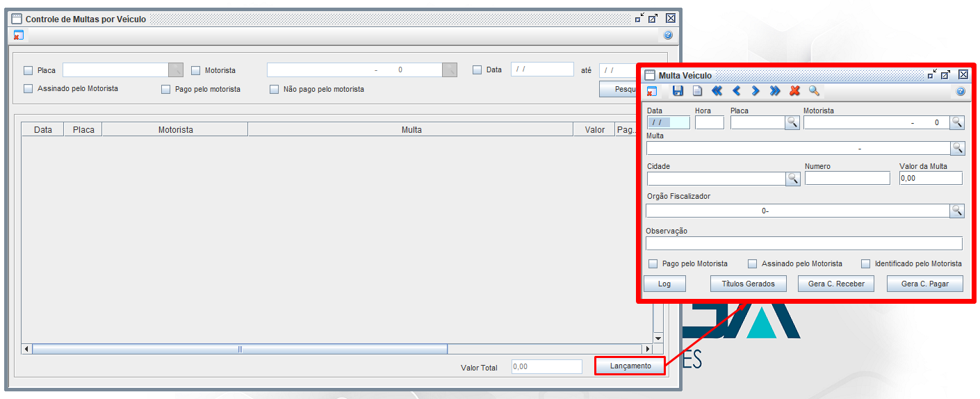The width and height of the screenshot is (980, 399).
Task: Toggle the Placa filter checkbox
Action: [x=28, y=70]
